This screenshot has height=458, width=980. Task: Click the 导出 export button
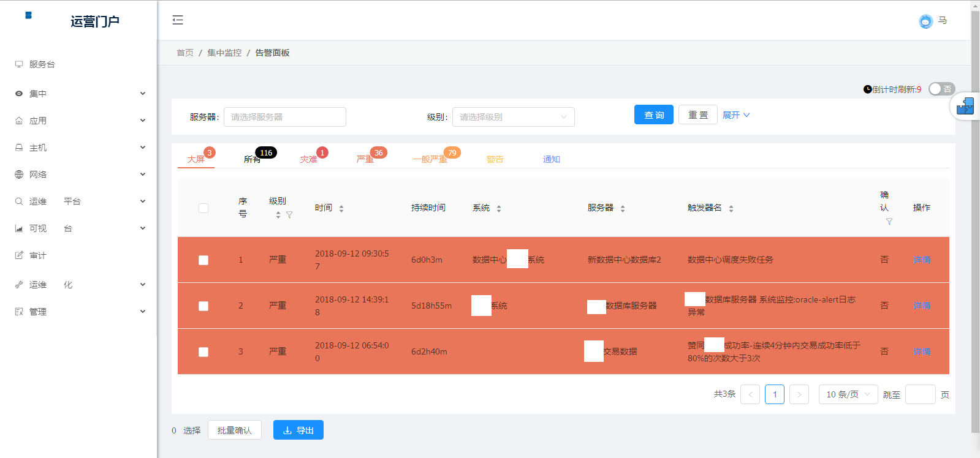point(298,430)
